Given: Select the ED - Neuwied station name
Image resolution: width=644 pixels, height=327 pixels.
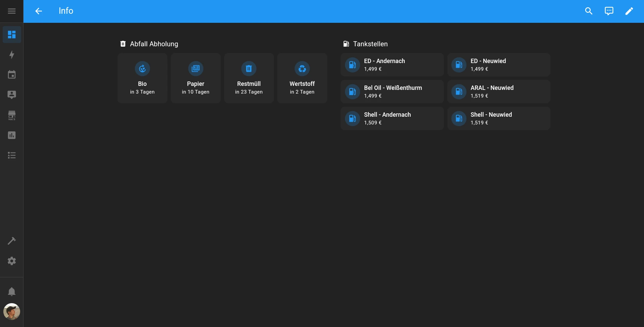Looking at the screenshot, I should click(488, 61).
